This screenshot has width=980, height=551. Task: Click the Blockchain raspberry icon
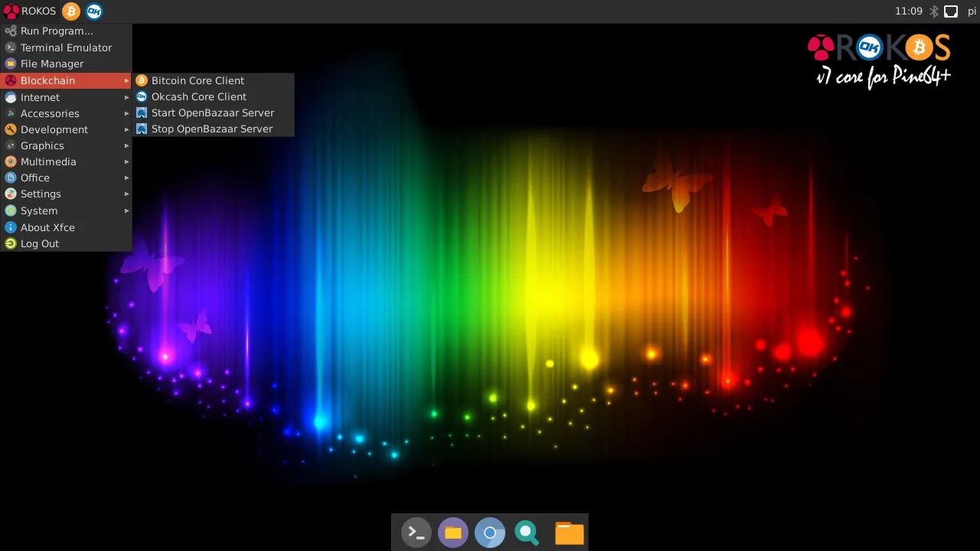pos(11,80)
